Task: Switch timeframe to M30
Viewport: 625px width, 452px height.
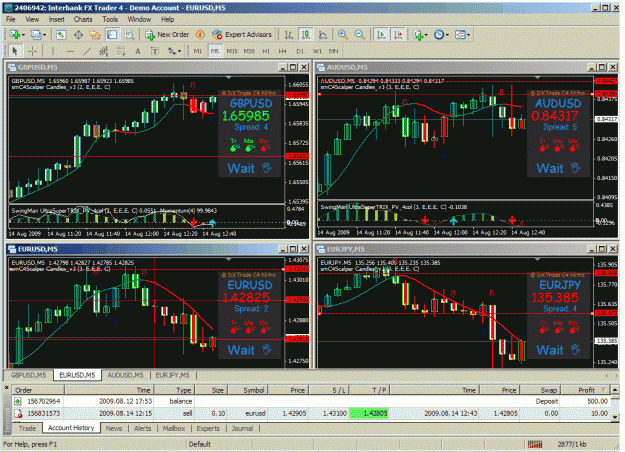Action: (249, 51)
